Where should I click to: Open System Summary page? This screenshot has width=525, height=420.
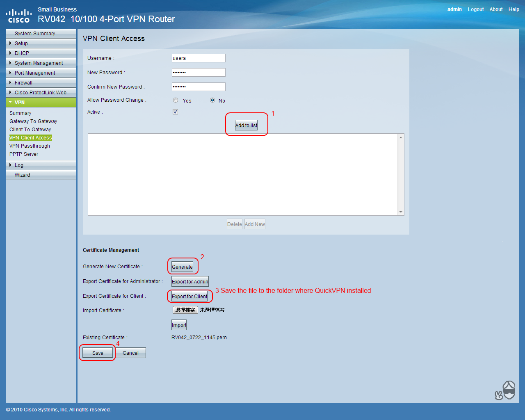coord(41,34)
